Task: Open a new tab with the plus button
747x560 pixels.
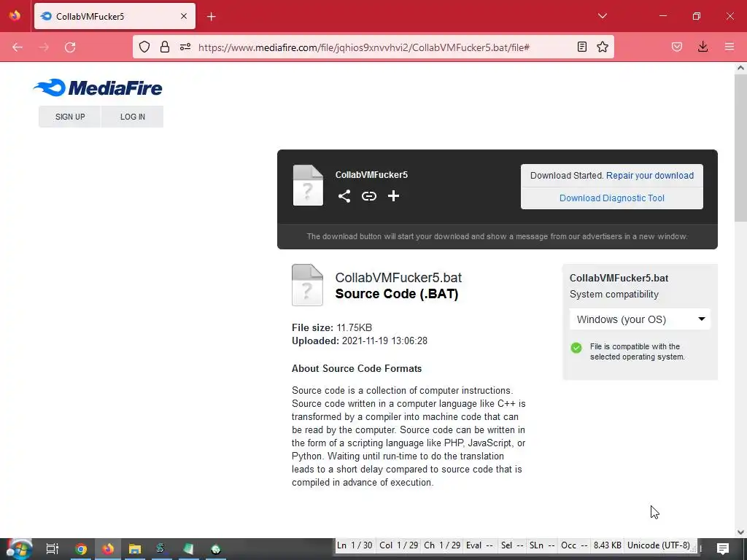Action: click(212, 17)
